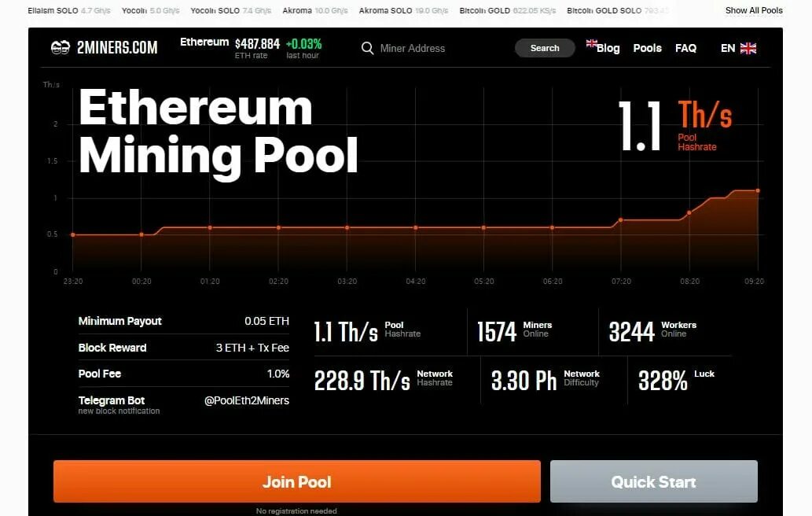Image resolution: width=812 pixels, height=516 pixels.
Task: Select chart data point at 01:20
Action: (x=210, y=227)
